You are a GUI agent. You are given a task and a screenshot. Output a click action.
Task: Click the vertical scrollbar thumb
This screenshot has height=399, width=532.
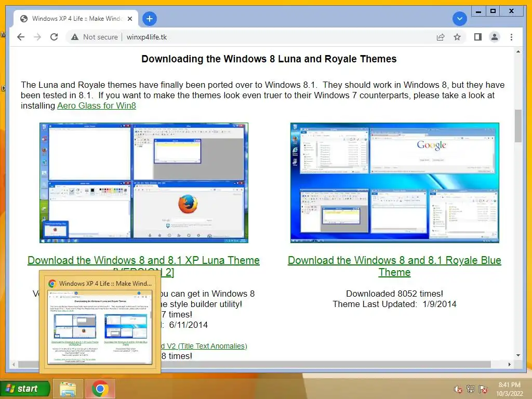pyautogui.click(x=518, y=126)
